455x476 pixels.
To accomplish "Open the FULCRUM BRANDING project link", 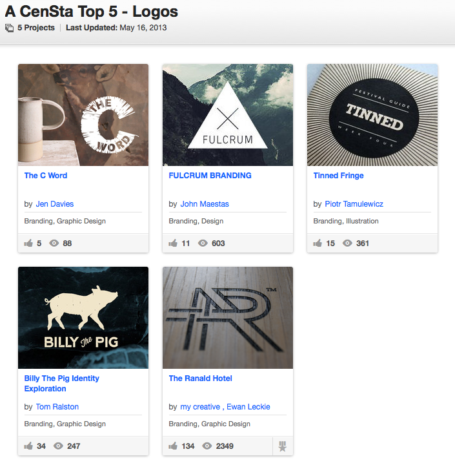I will coord(210,176).
